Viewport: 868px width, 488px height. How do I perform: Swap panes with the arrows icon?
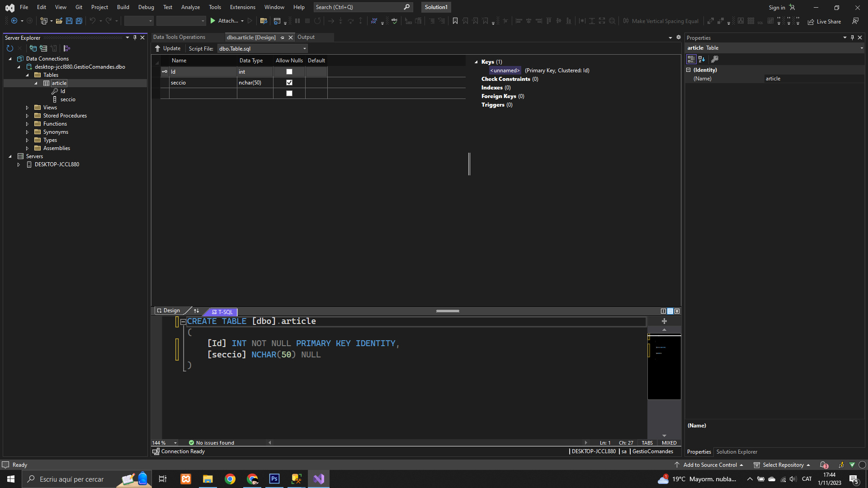[x=196, y=311]
